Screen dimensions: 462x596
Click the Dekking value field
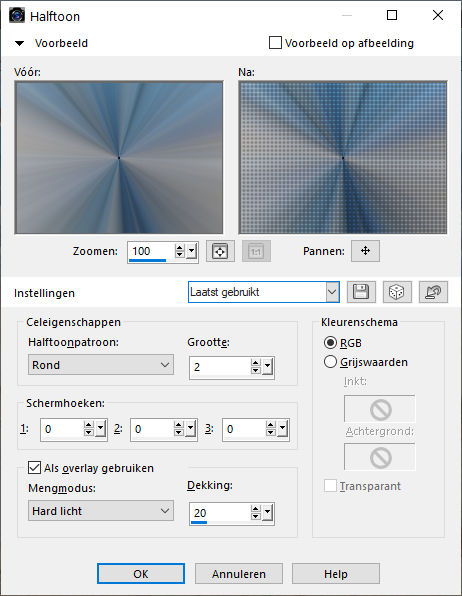click(x=220, y=513)
